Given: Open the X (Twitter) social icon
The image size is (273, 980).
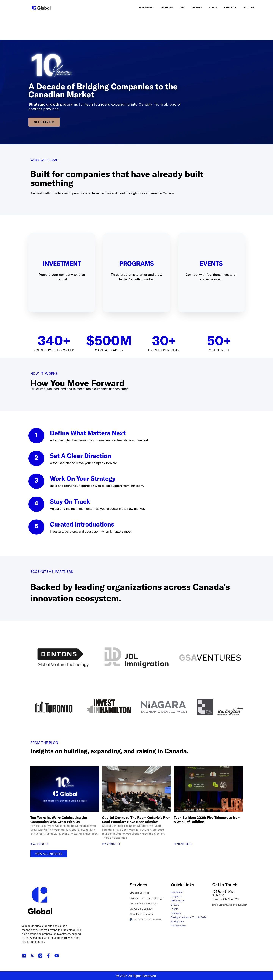Looking at the screenshot, I should tap(32, 955).
